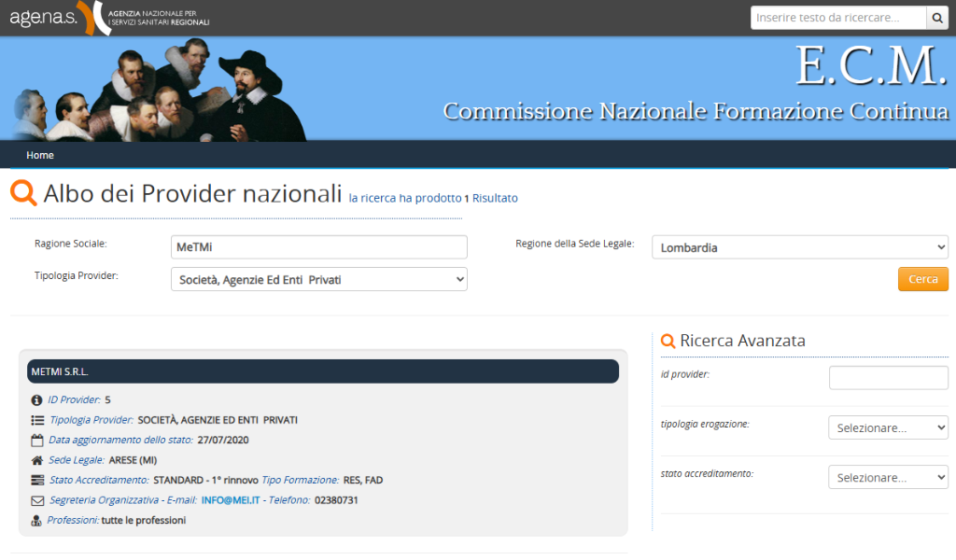This screenshot has width=956, height=560.
Task: Click the search magnifier in the top search bar
Action: click(x=937, y=17)
